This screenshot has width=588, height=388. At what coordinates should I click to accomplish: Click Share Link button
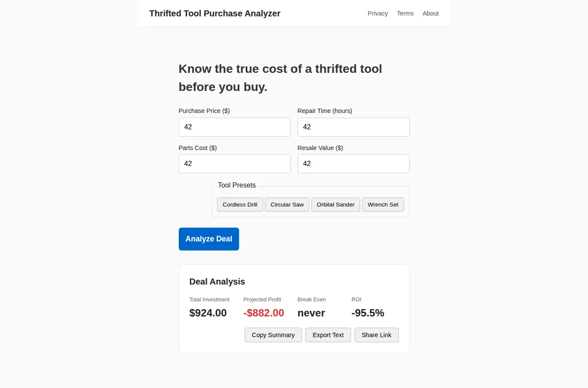376,335
